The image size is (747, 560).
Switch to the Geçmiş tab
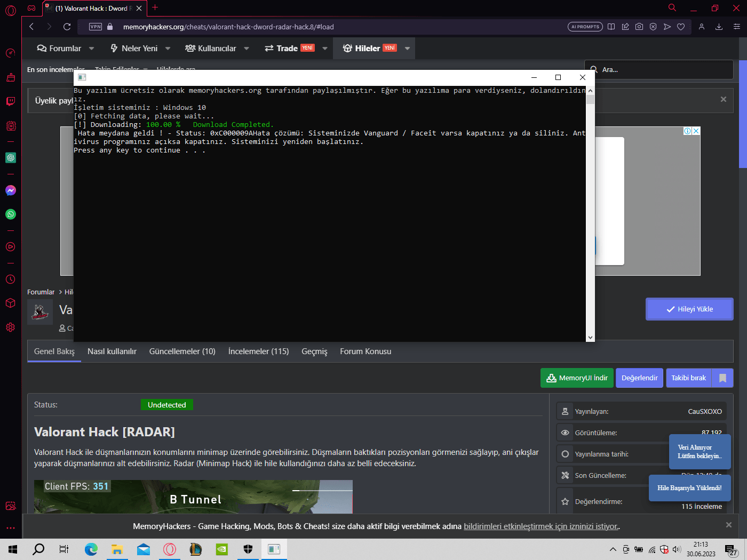(315, 351)
